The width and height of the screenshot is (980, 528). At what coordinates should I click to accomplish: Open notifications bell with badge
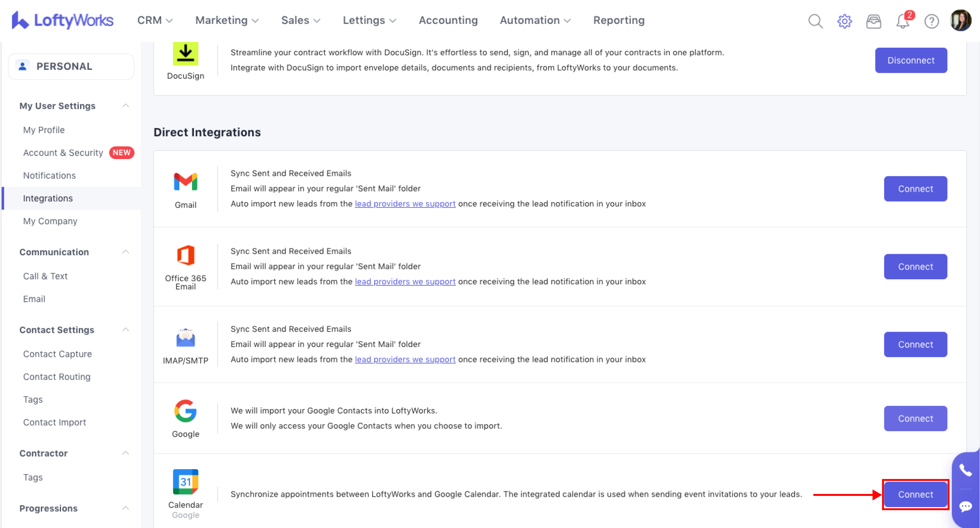click(903, 21)
